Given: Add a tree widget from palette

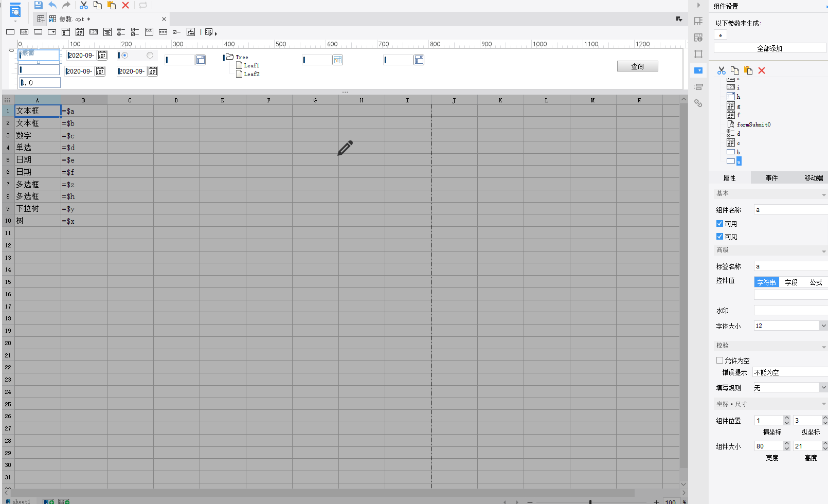Looking at the screenshot, I should [191, 32].
